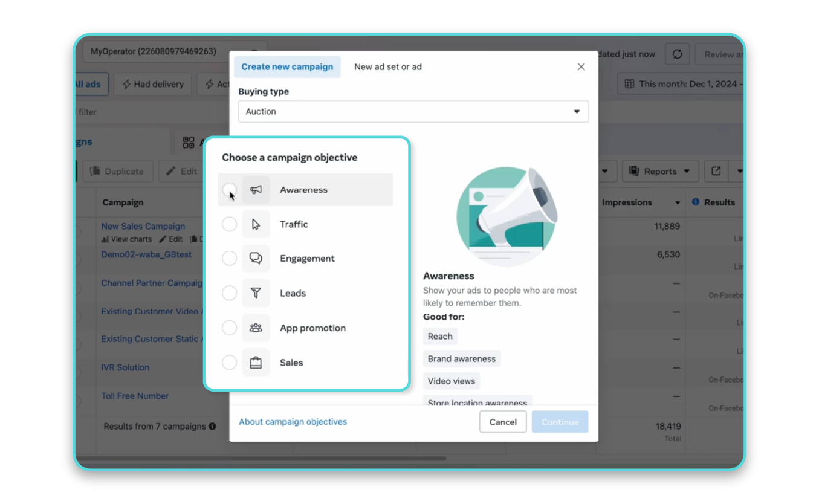Image resolution: width=819 pixels, height=504 pixels.
Task: Open the Buying type Auction dropdown
Action: 413,112
